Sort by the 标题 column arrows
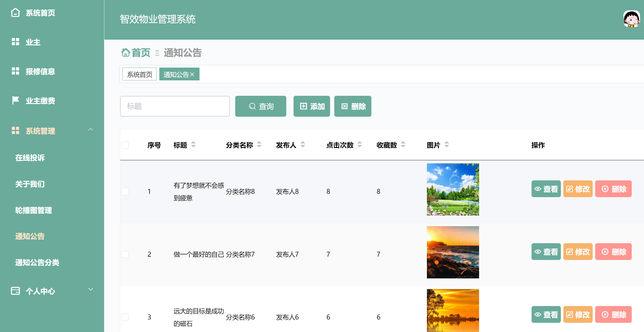The image size is (644, 332). click(193, 145)
